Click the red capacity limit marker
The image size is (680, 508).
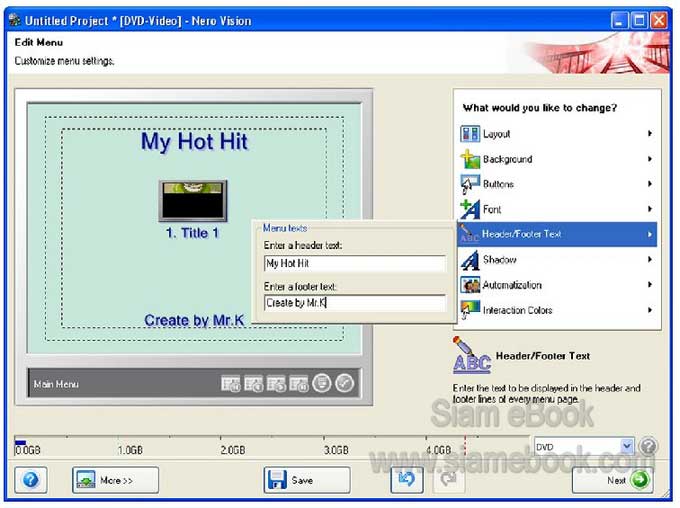pyautogui.click(x=465, y=446)
